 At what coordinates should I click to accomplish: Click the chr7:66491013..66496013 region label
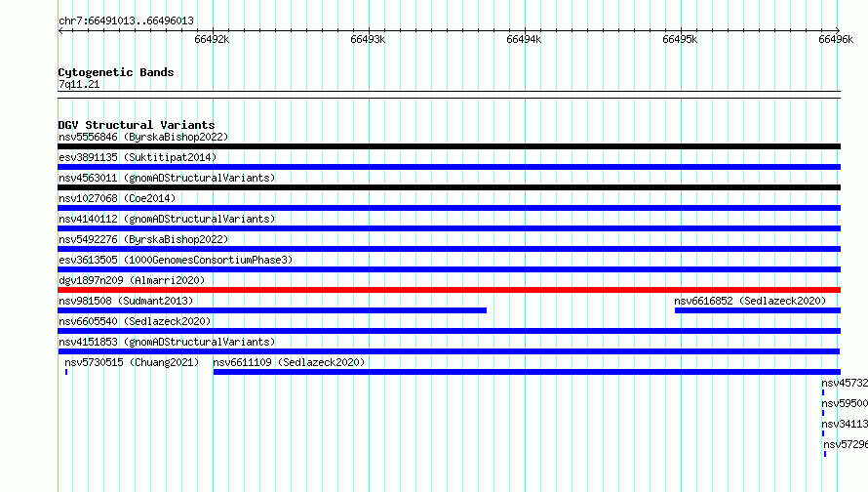[x=126, y=20]
